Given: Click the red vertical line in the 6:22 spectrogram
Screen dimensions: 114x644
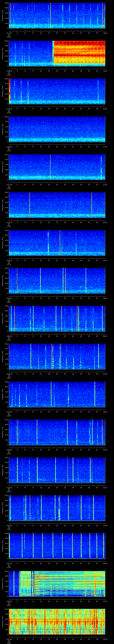Looking at the screenshot, I should [30, 205].
